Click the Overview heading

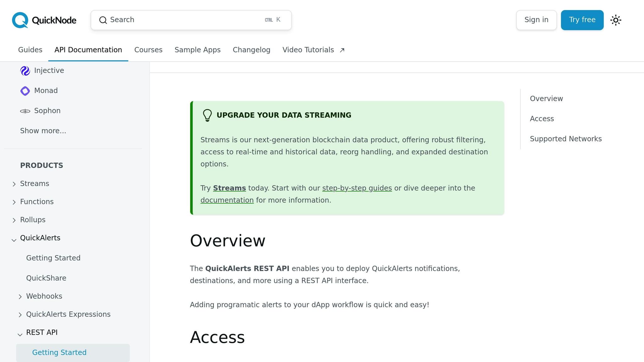coord(228,241)
